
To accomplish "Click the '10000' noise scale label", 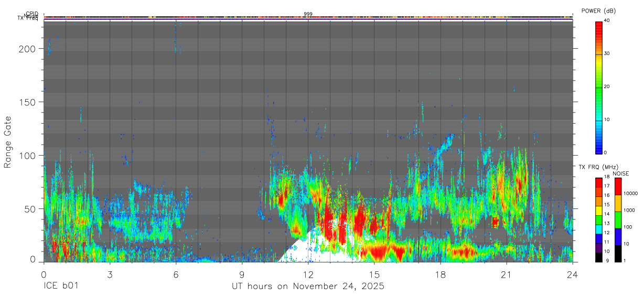I will pyautogui.click(x=631, y=194).
